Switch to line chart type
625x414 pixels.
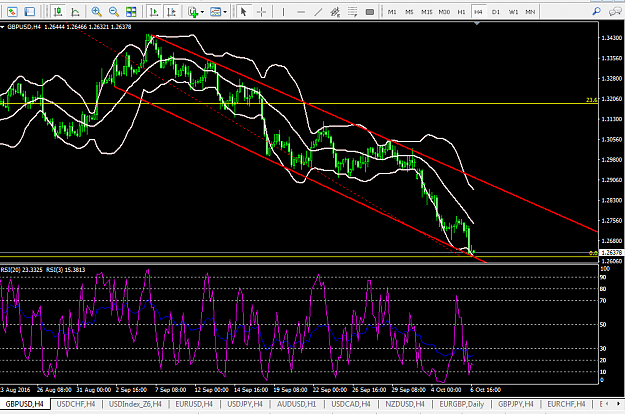75,12
